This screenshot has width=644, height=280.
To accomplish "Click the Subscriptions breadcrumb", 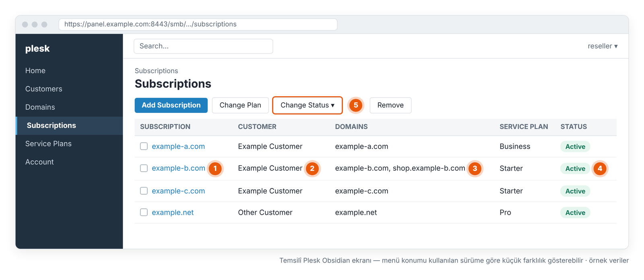I will click(x=156, y=71).
